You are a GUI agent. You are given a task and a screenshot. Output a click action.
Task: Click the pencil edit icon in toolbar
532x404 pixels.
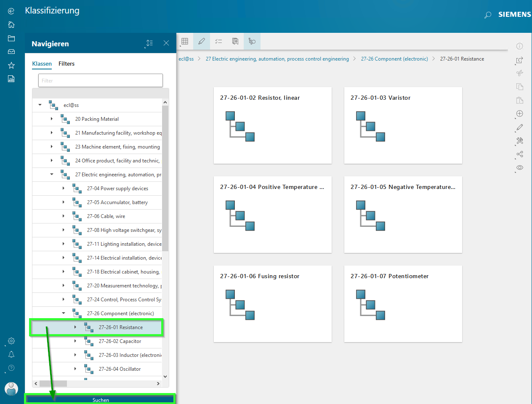point(202,41)
